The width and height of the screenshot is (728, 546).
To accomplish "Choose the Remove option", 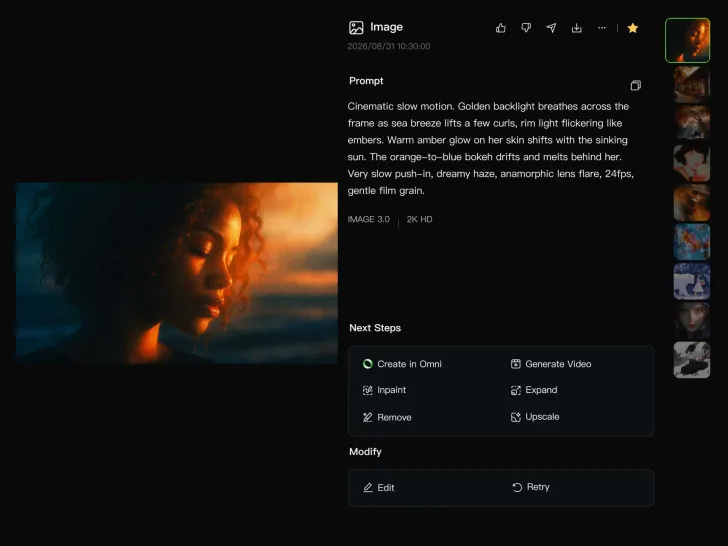I will point(387,417).
